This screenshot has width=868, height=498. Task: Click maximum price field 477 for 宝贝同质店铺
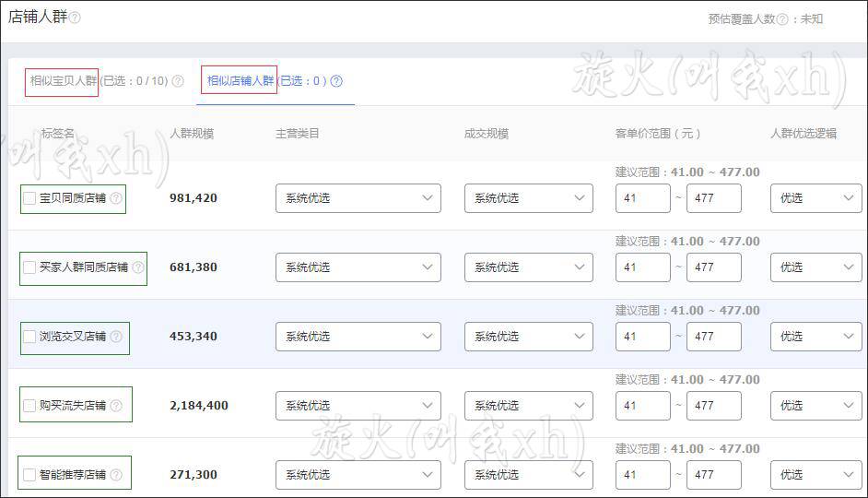tap(713, 198)
